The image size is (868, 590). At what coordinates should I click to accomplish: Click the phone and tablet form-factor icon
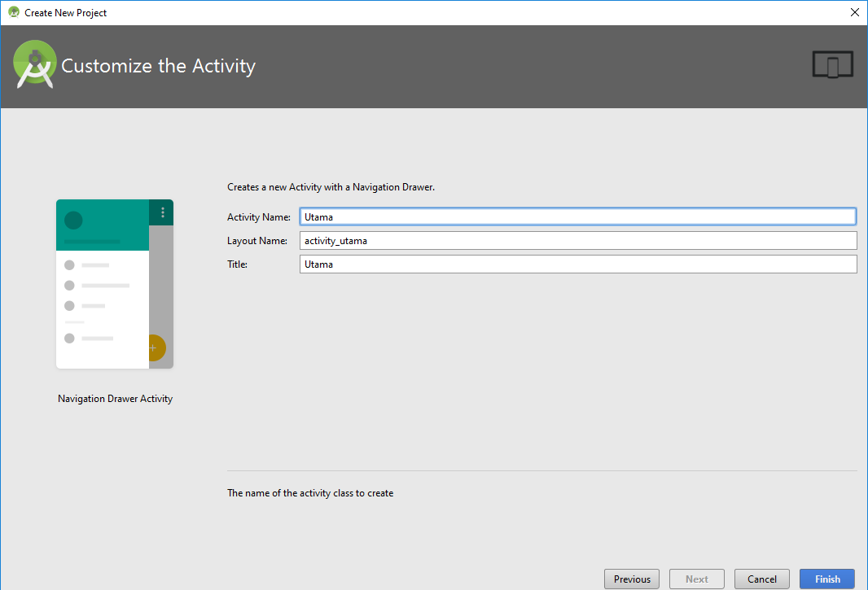pos(832,65)
